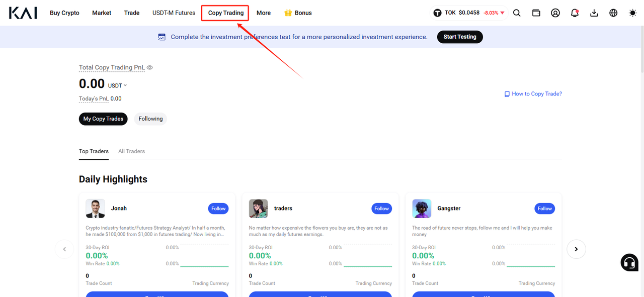Open the search icon in header

click(x=517, y=13)
